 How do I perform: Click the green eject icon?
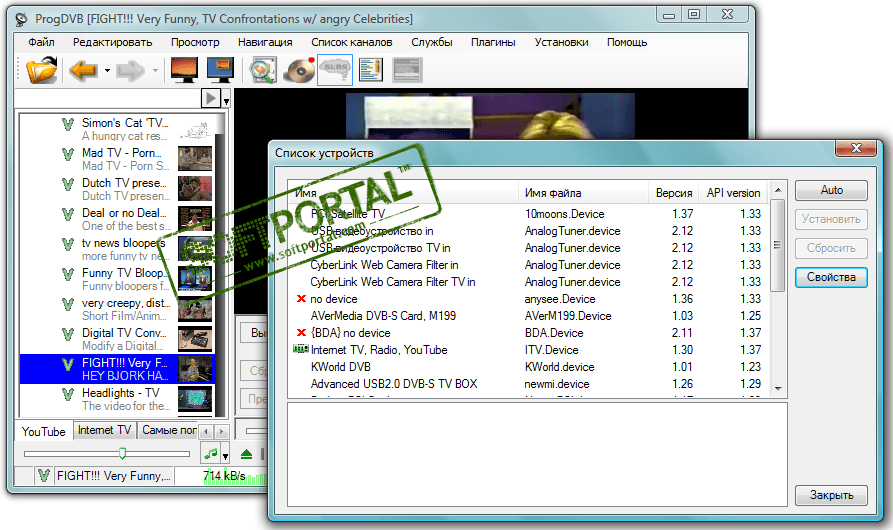[x=246, y=454]
